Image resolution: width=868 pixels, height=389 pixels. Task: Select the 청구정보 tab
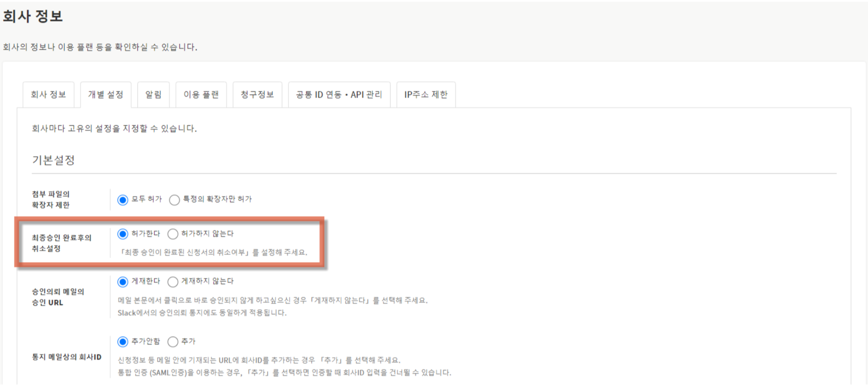pyautogui.click(x=257, y=95)
